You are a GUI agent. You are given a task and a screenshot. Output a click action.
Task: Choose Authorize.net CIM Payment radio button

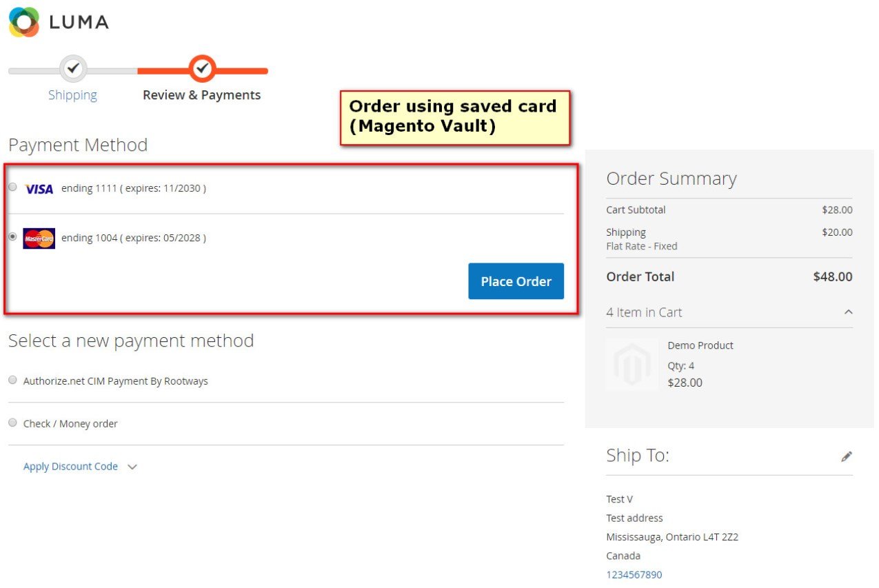[12, 380]
